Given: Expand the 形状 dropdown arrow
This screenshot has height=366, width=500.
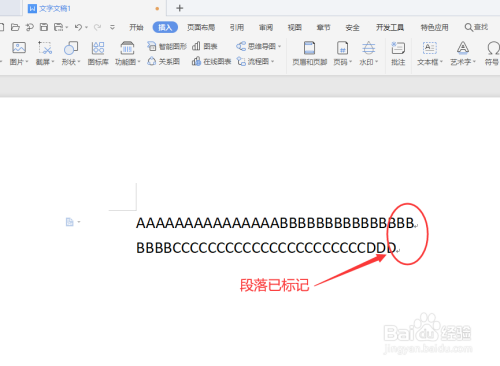Looking at the screenshot, I should (x=79, y=62).
